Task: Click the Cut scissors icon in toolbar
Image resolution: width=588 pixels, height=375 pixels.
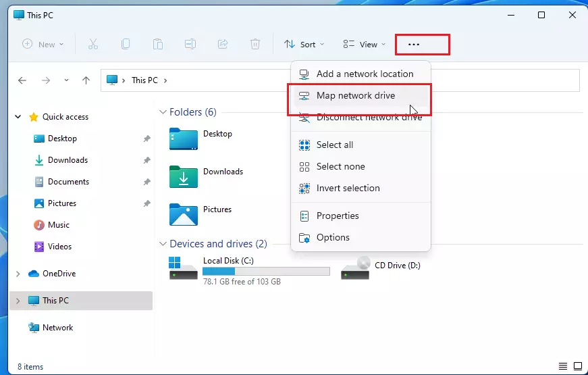Action: coord(93,45)
